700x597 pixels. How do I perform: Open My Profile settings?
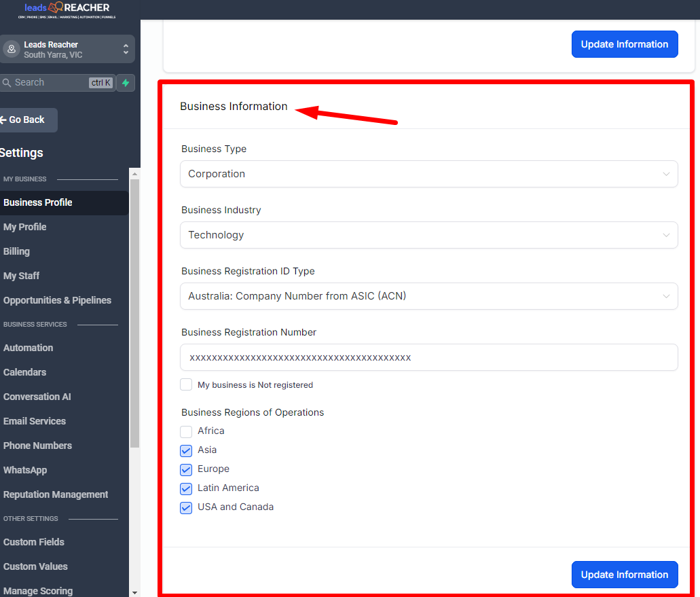click(x=24, y=227)
